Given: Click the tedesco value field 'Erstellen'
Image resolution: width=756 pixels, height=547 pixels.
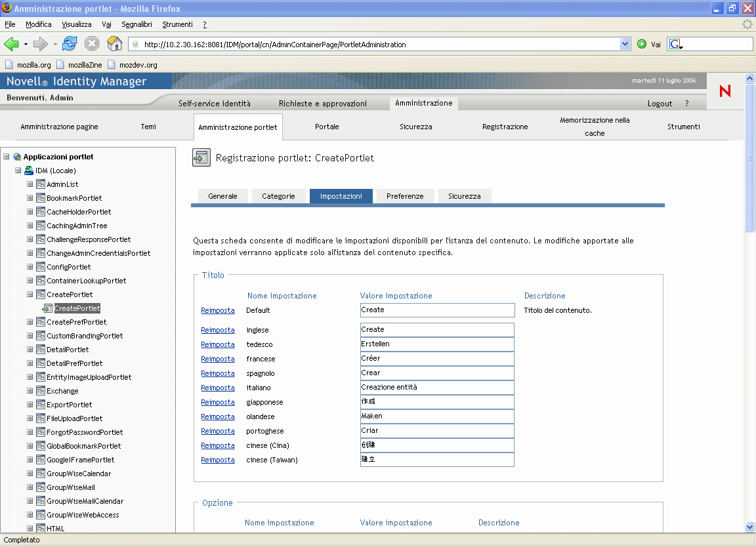Looking at the screenshot, I should tap(437, 344).
